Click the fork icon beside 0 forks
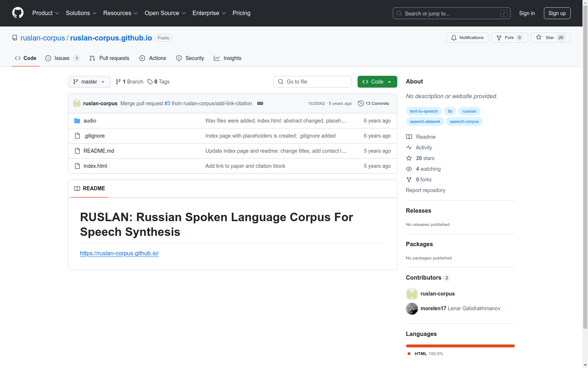Image resolution: width=588 pixels, height=368 pixels. point(409,180)
